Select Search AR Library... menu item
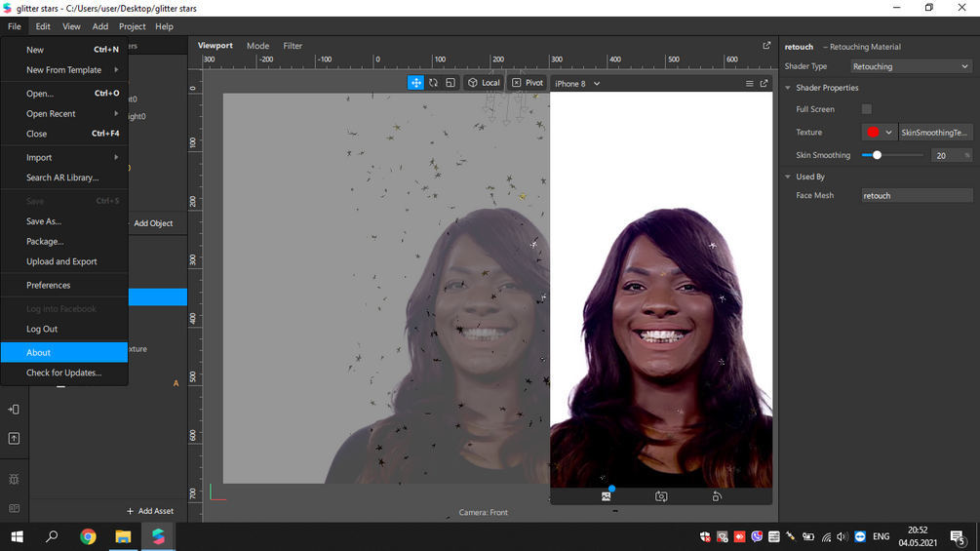This screenshot has height=551, width=980. 64,177
